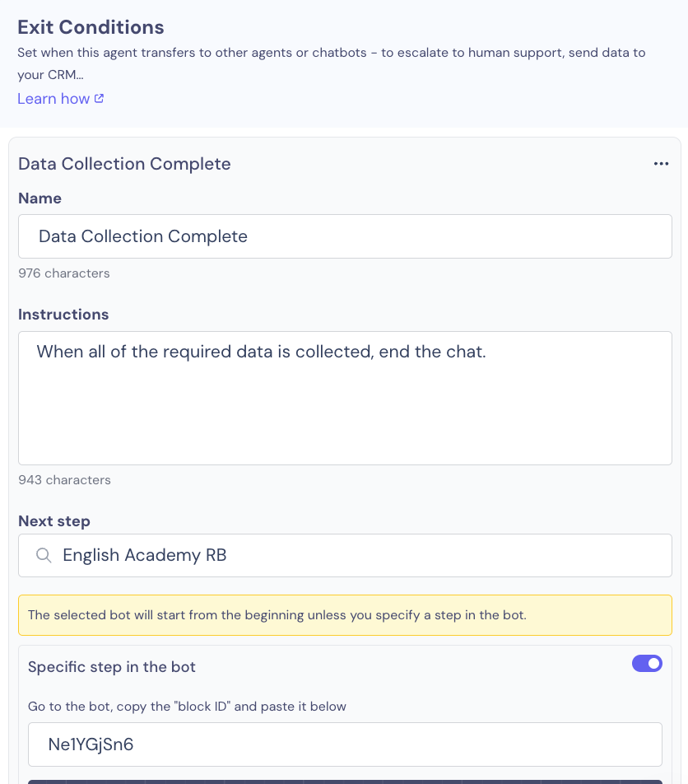
Task: Click the 943 characters counter
Action: pos(64,480)
